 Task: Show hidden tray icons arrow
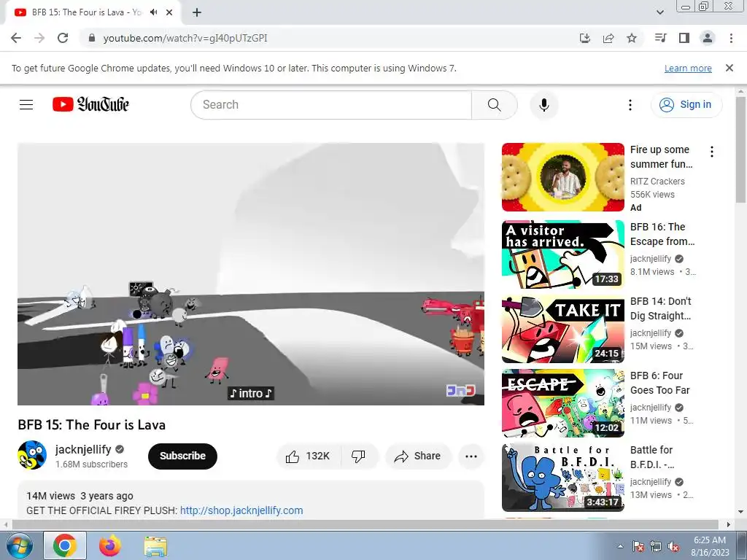point(620,546)
